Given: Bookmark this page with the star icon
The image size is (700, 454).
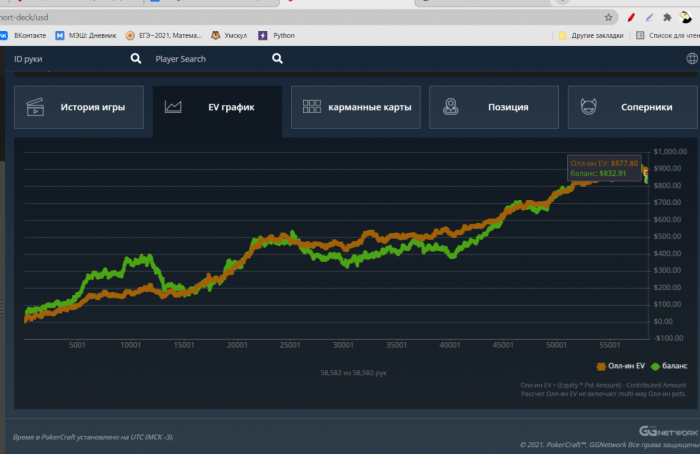Looking at the screenshot, I should coord(608,17).
